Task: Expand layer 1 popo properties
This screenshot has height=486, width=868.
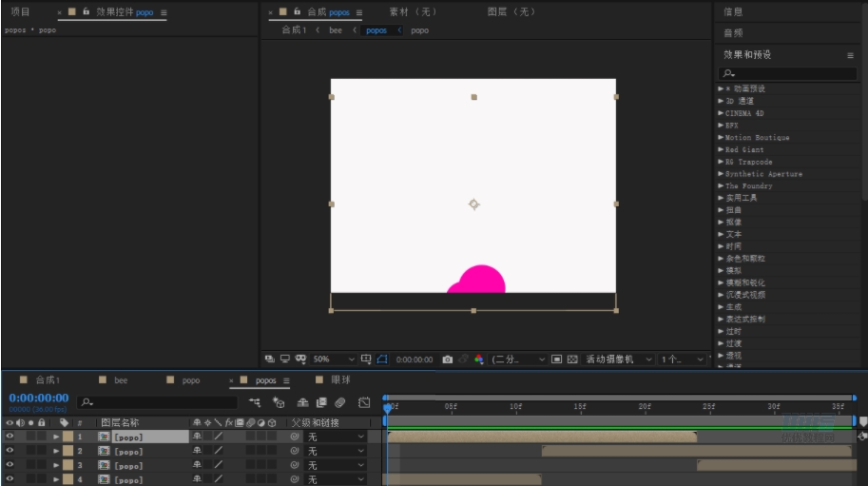Action: pos(56,437)
